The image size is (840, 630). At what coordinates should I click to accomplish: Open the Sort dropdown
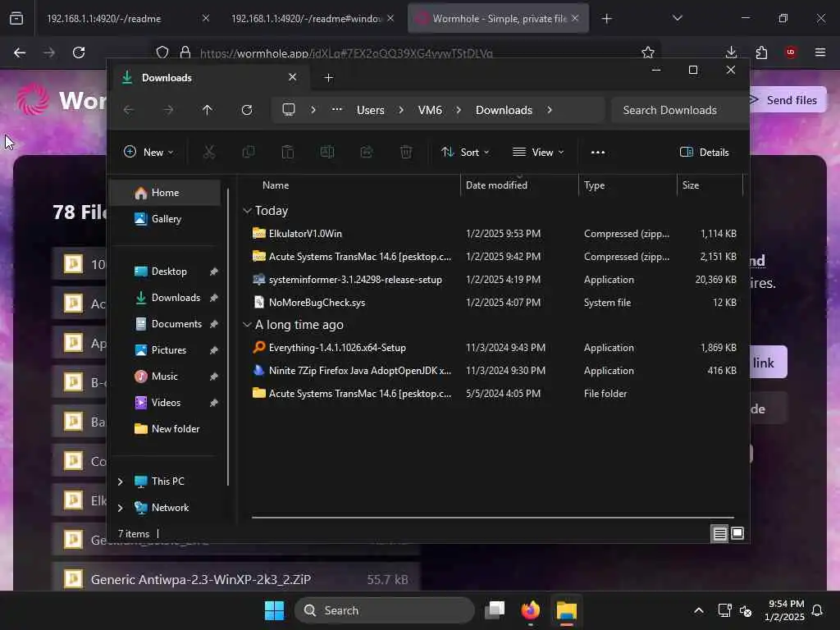[465, 152]
